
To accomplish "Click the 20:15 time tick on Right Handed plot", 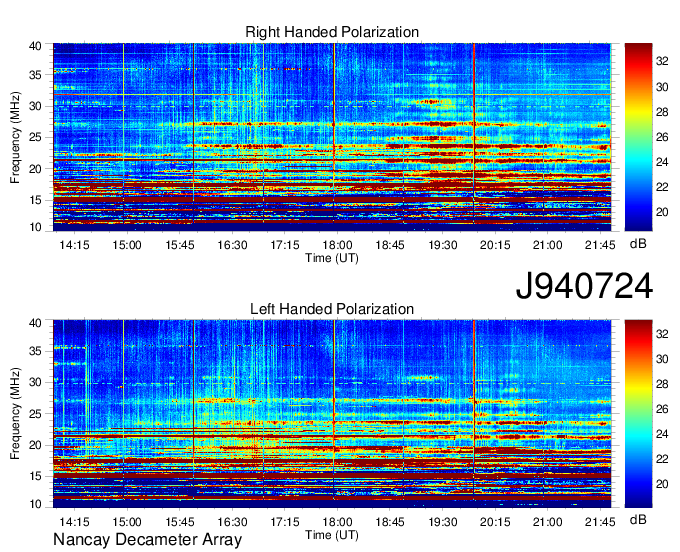I will click(x=495, y=245).
